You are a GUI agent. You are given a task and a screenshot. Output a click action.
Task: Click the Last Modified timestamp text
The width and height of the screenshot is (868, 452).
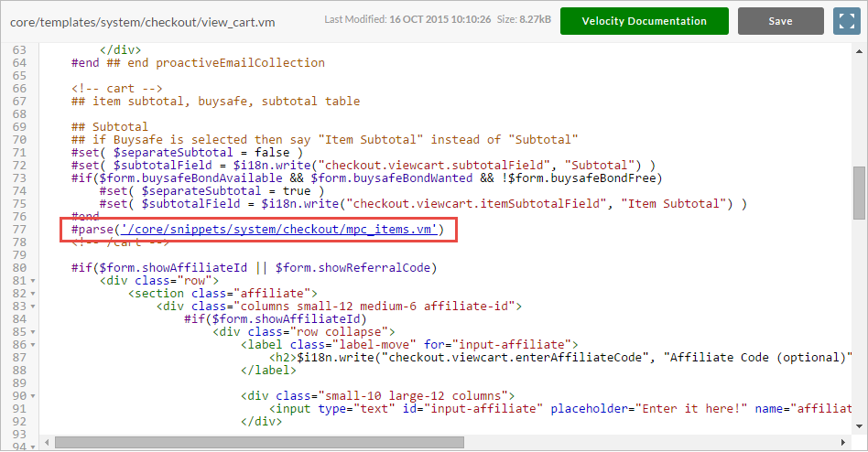[407, 19]
